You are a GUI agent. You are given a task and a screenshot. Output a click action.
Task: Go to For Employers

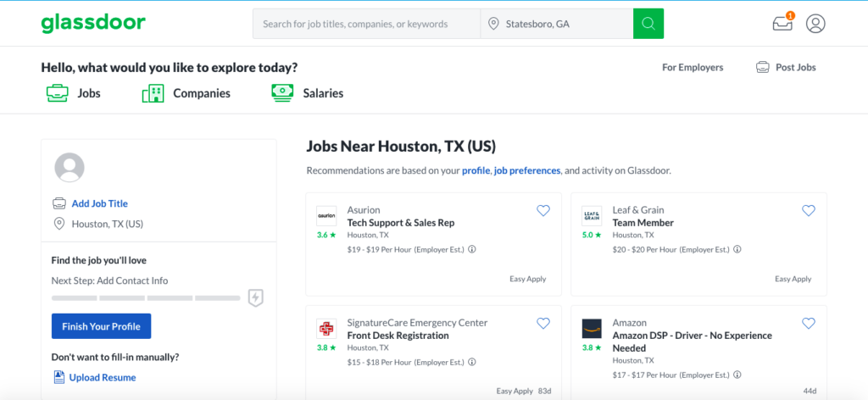[x=693, y=68]
